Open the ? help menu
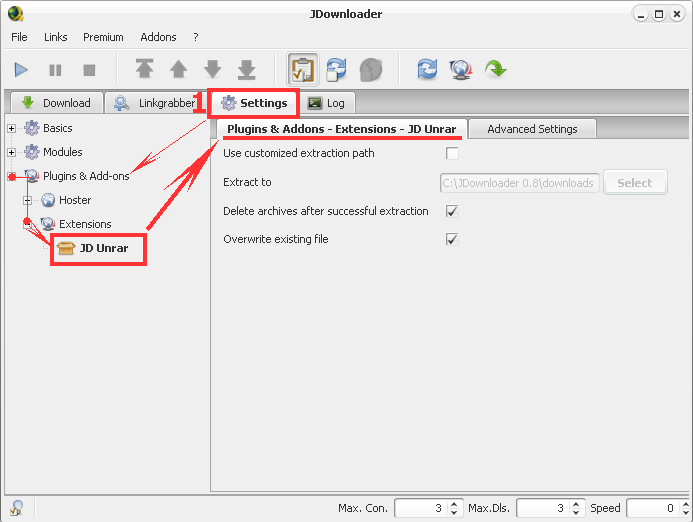The image size is (693, 522). point(195,37)
